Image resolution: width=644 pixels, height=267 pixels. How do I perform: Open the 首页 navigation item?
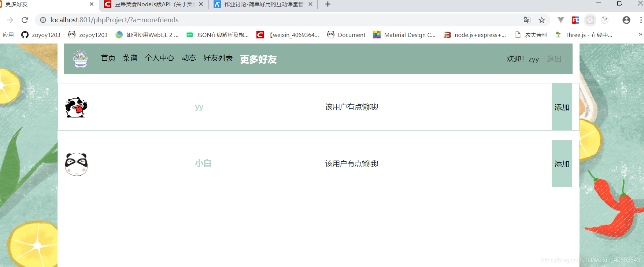(x=108, y=58)
